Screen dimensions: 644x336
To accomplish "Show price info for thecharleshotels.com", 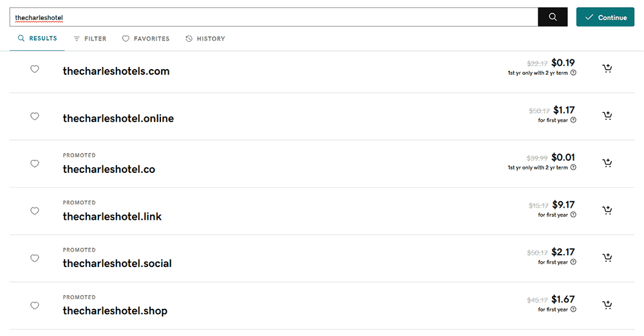I will click(574, 73).
